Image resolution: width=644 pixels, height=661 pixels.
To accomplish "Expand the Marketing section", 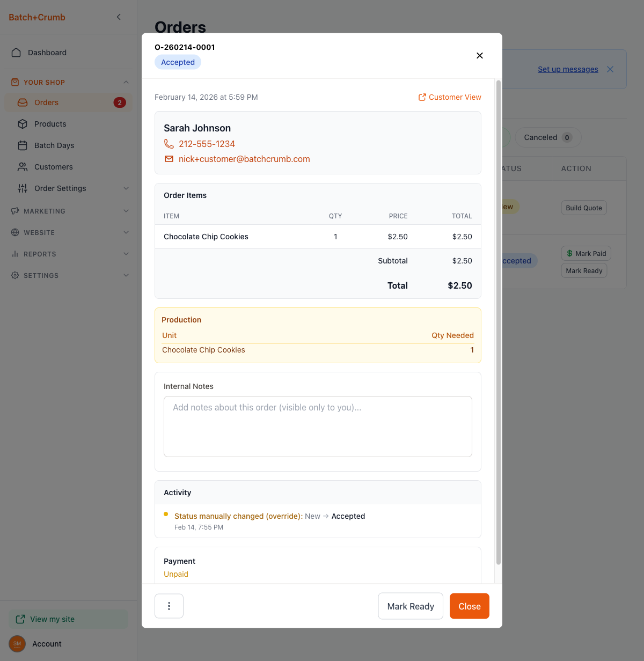I will click(x=126, y=211).
